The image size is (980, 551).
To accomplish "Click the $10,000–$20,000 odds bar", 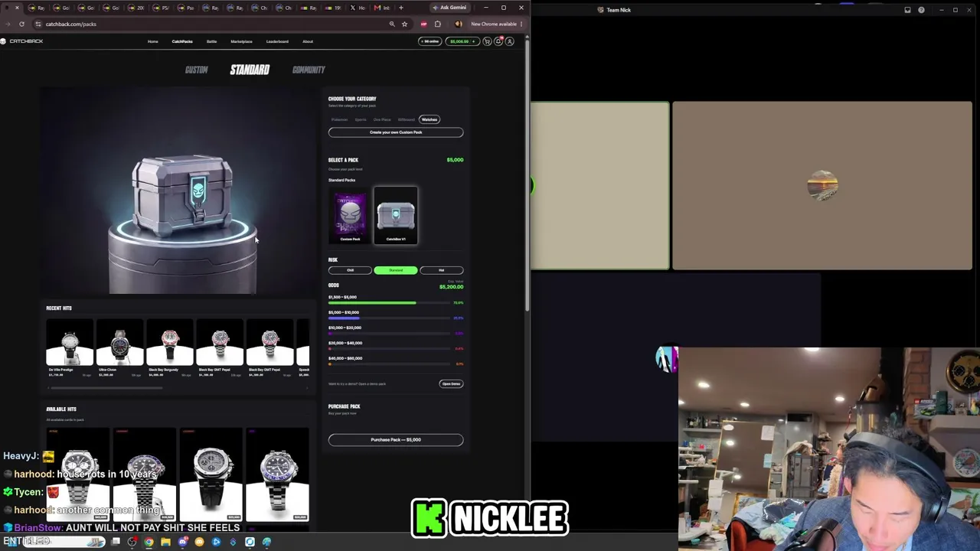I will tap(390, 334).
